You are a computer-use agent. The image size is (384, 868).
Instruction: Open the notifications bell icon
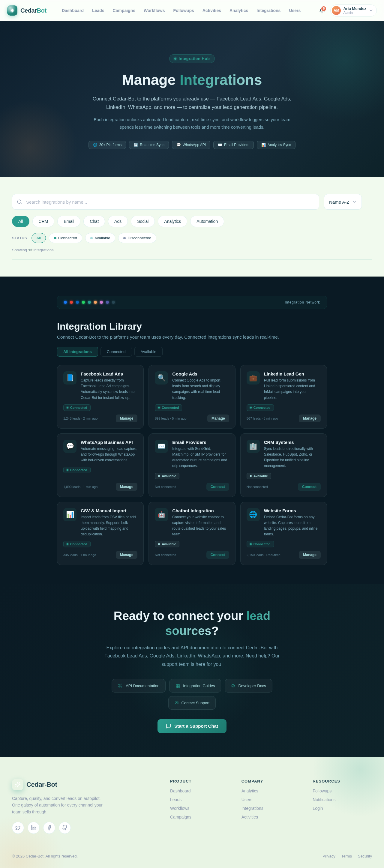click(x=322, y=11)
